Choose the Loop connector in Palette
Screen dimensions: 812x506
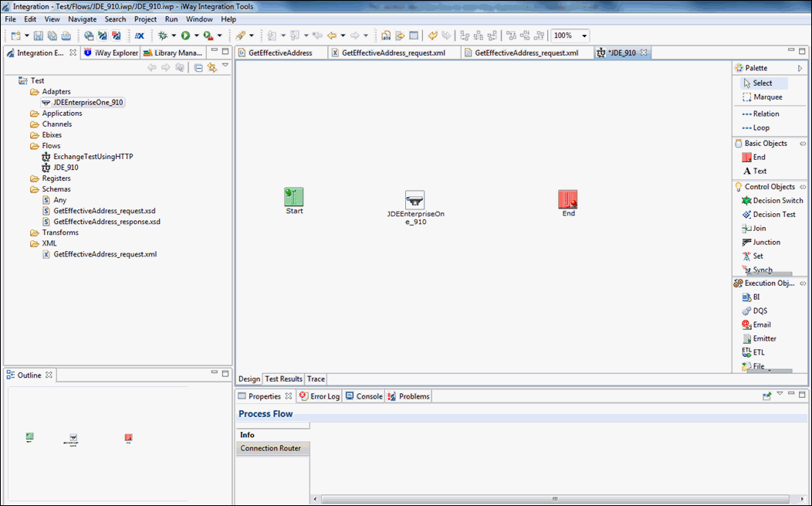[x=756, y=127]
